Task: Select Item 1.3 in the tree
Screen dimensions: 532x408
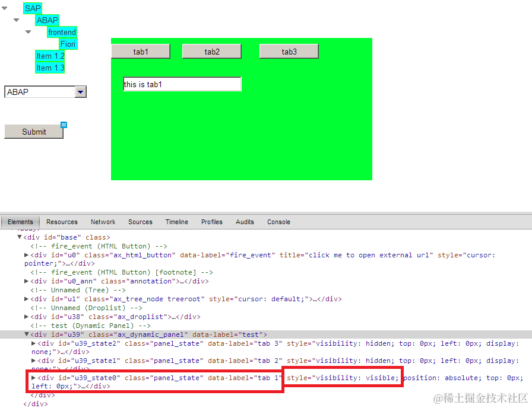Action: (x=50, y=68)
